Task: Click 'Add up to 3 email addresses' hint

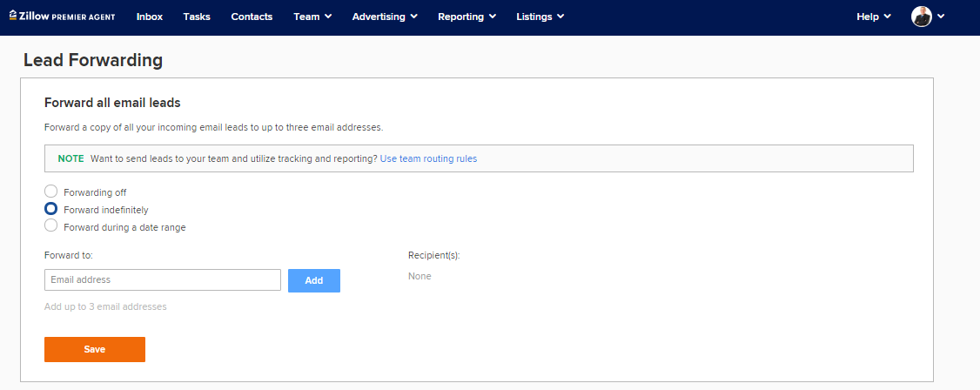Action: coord(105,307)
